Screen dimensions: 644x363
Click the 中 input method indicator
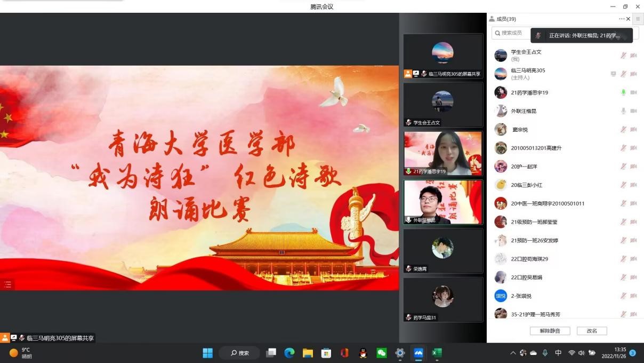(x=558, y=353)
